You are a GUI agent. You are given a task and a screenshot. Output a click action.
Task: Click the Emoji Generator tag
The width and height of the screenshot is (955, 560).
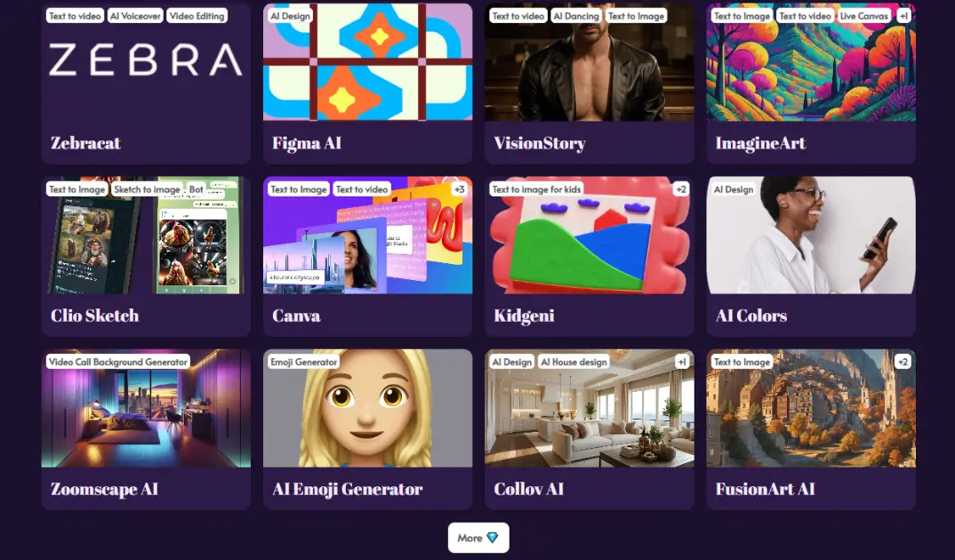pos(303,362)
